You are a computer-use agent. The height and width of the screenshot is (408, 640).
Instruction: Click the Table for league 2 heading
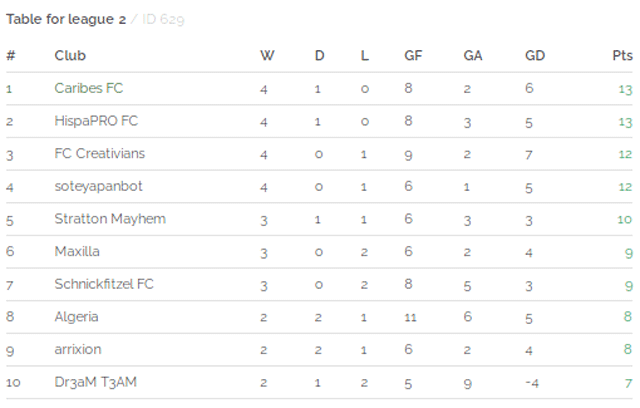click(x=66, y=19)
